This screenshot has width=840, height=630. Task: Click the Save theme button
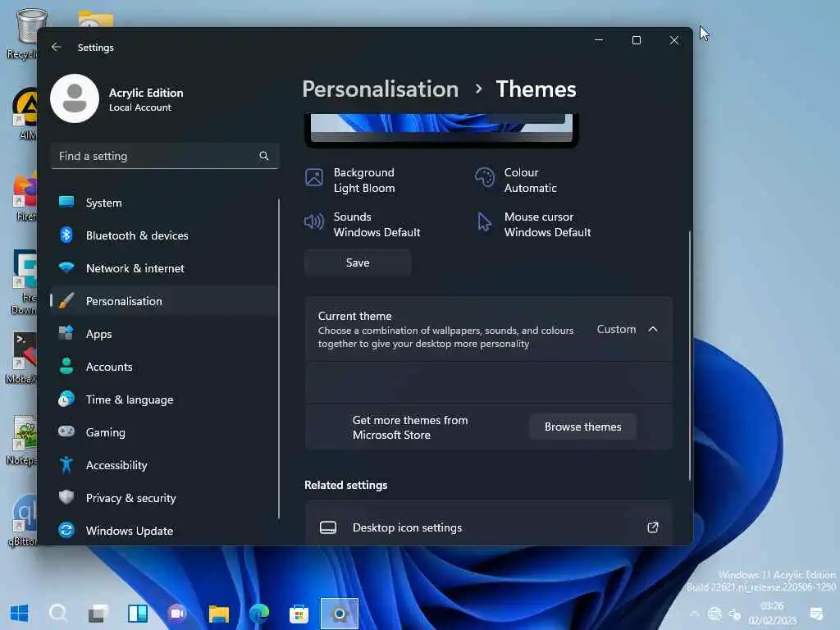click(358, 262)
